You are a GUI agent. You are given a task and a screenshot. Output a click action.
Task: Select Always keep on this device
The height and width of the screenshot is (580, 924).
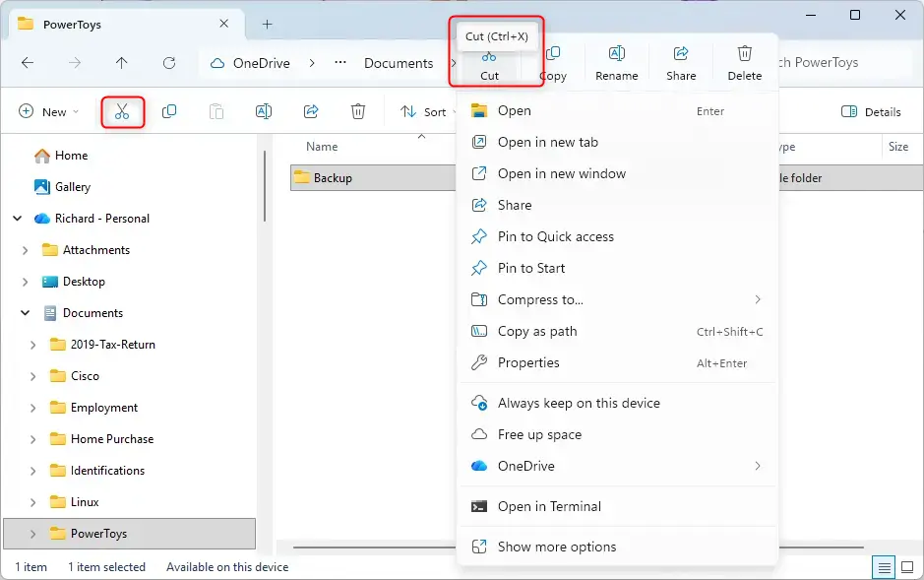pos(617,403)
